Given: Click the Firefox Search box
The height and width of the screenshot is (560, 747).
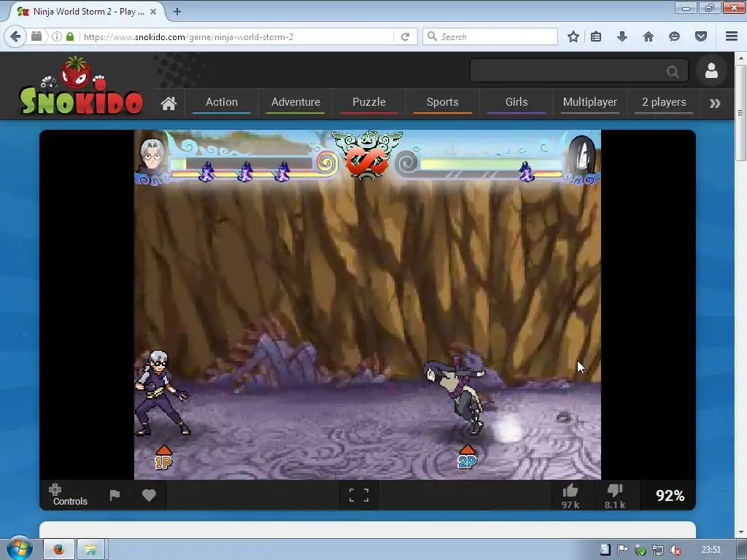Looking at the screenshot, I should [x=490, y=36].
